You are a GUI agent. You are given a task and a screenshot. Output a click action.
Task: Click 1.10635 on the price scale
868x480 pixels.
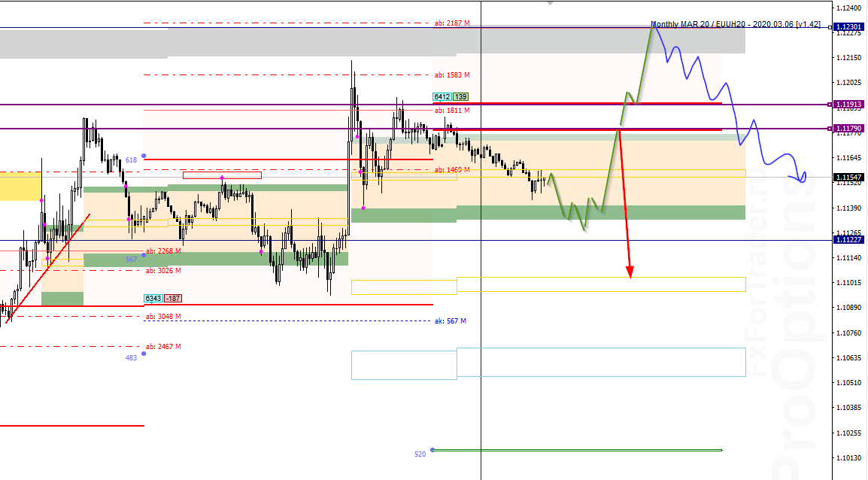click(848, 357)
